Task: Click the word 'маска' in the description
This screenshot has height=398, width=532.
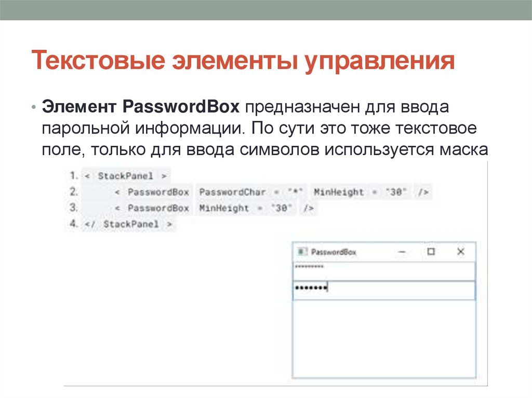Action: 464,149
